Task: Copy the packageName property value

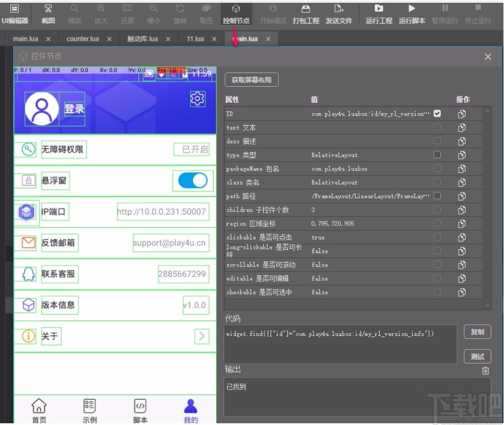Action: tap(462, 168)
